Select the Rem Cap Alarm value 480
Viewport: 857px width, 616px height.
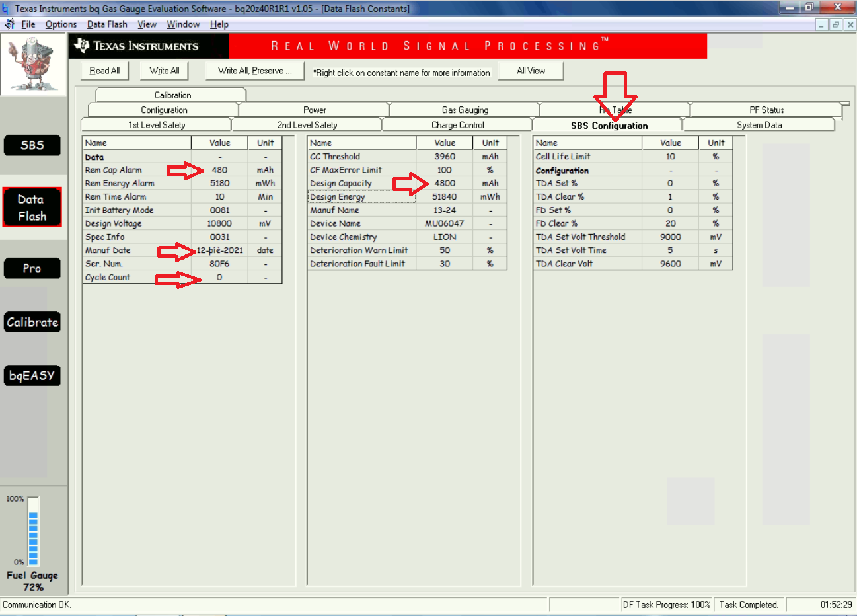tap(219, 170)
